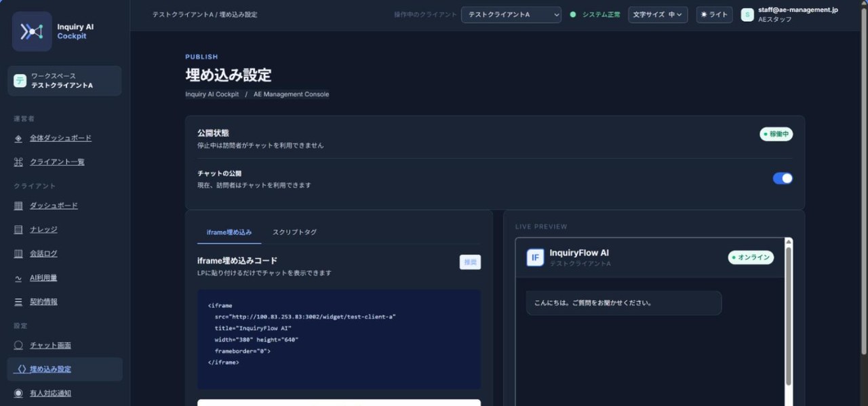868x406 pixels.
Task: Click the ナレッジ sidebar icon
Action: 18,229
